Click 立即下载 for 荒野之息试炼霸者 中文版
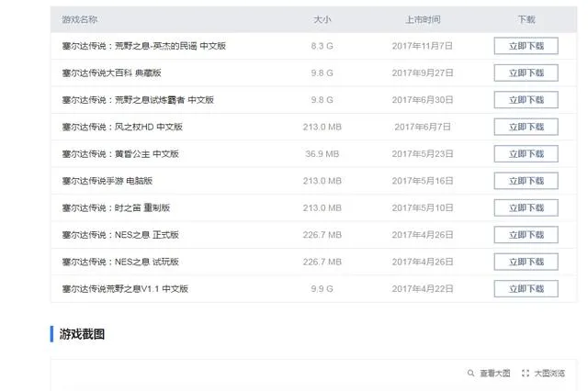This screenshot has height=391, width=588. (x=526, y=100)
